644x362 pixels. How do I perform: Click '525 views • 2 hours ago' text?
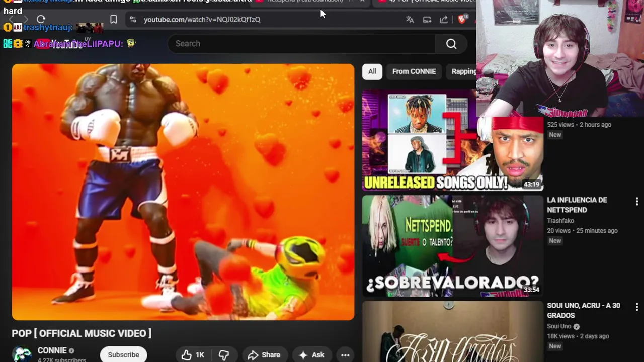point(579,125)
